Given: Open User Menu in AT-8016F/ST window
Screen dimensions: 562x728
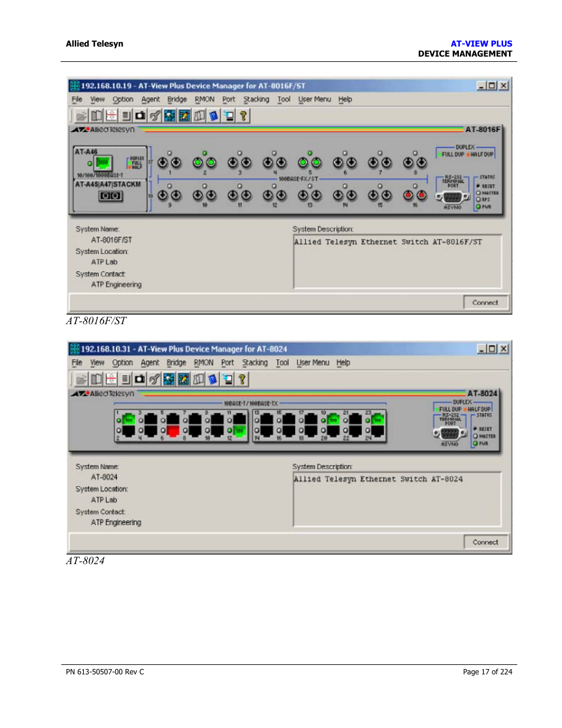Looking at the screenshot, I should pyautogui.click(x=315, y=99).
